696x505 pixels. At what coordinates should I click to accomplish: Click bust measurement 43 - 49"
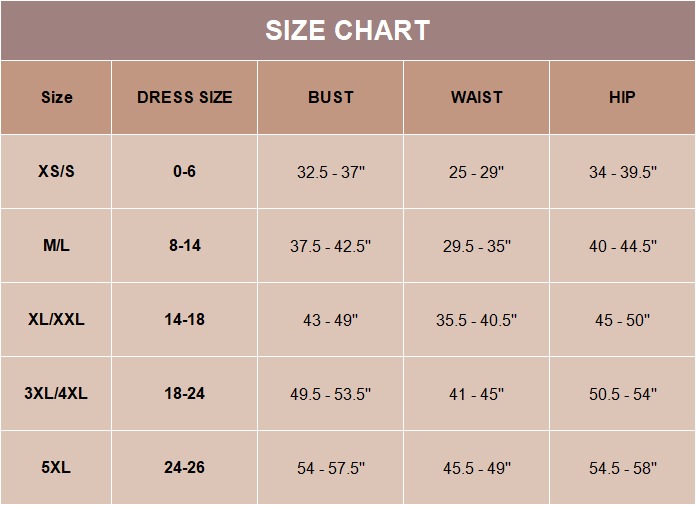[x=330, y=321]
